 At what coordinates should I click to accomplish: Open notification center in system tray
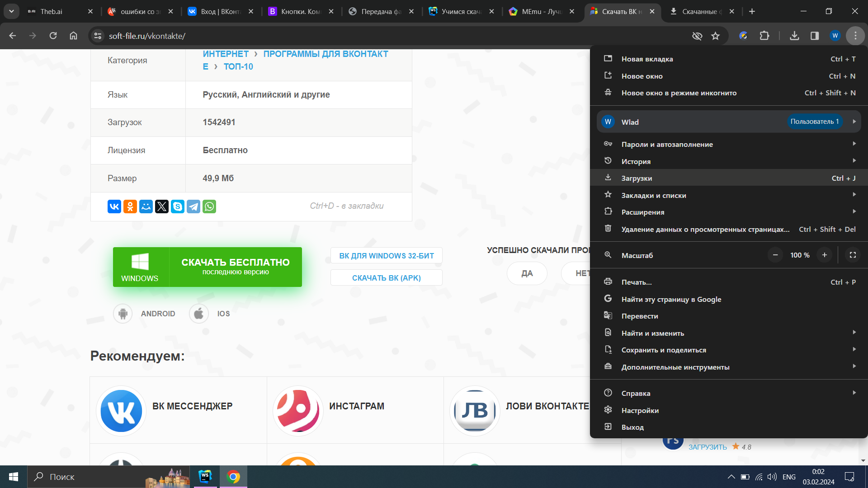[849, 477]
